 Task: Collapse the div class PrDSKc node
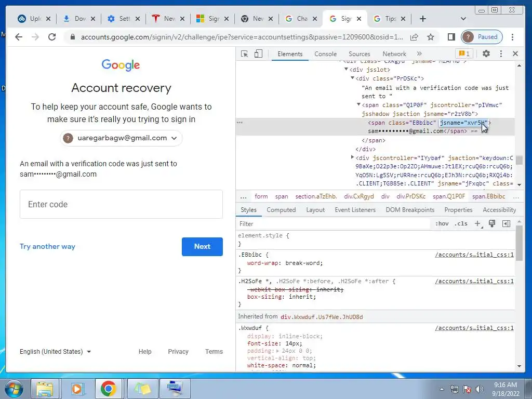(x=352, y=78)
